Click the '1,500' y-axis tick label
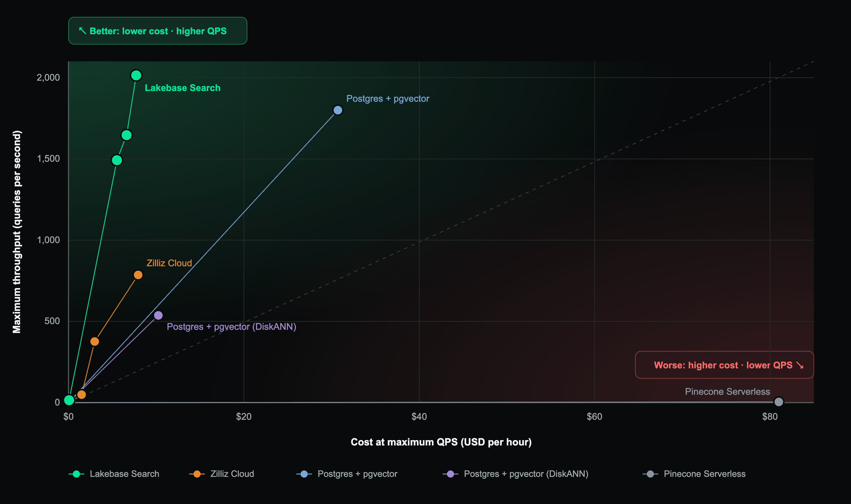 point(48,158)
